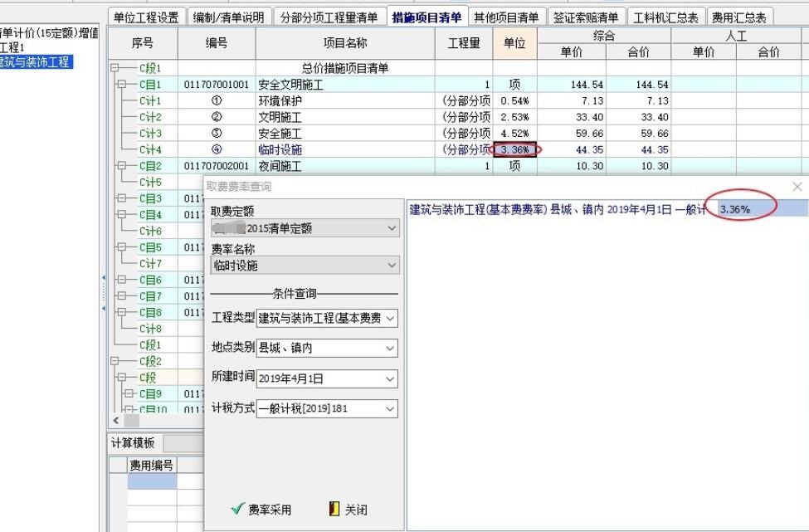
Task: Collapse the C段2 tree node
Action: click(115, 361)
